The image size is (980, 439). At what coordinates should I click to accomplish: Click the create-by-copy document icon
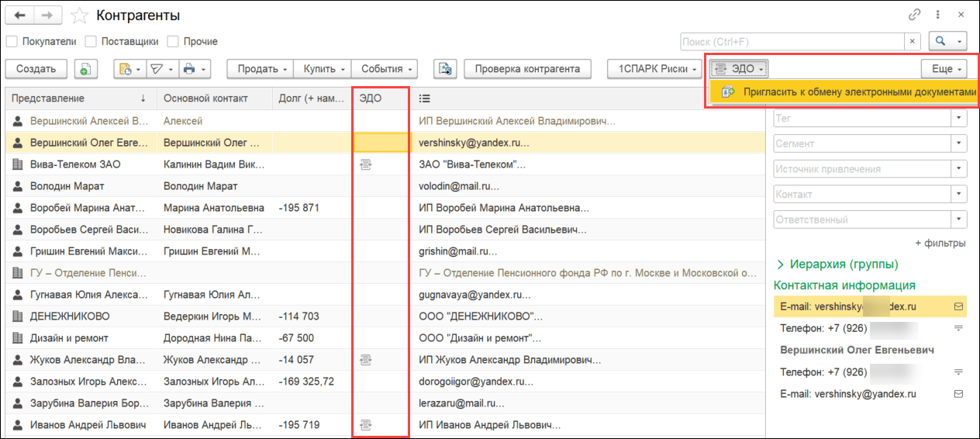85,69
